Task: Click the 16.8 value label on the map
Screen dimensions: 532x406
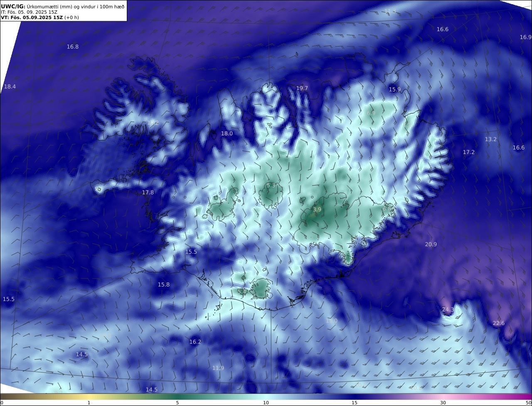Action: pos(73,47)
